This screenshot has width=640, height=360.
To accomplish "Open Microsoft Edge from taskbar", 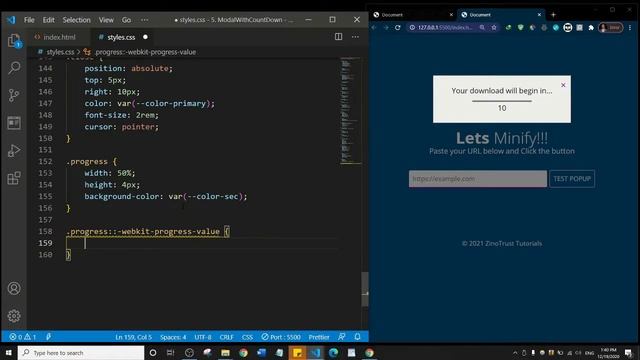I will point(333,353).
